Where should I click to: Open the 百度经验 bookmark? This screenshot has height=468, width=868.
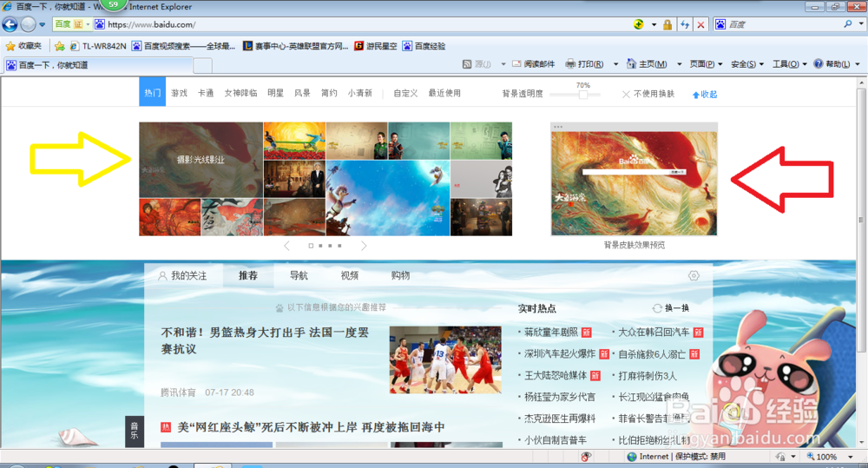(424, 46)
